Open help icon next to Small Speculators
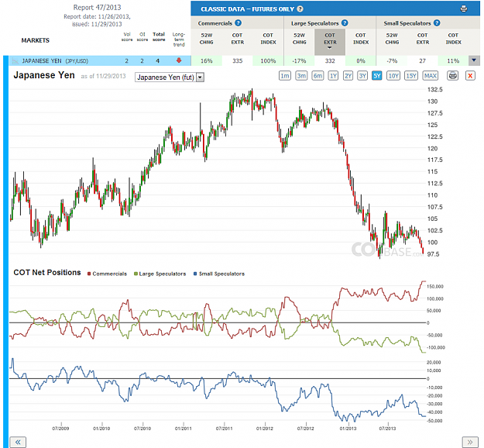 click(437, 22)
